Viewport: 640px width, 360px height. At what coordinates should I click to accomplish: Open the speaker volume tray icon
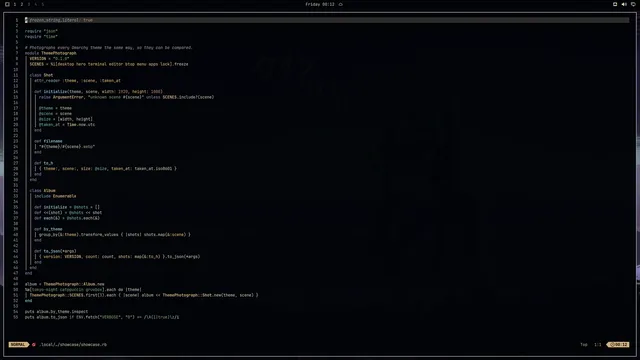click(x=624, y=4)
